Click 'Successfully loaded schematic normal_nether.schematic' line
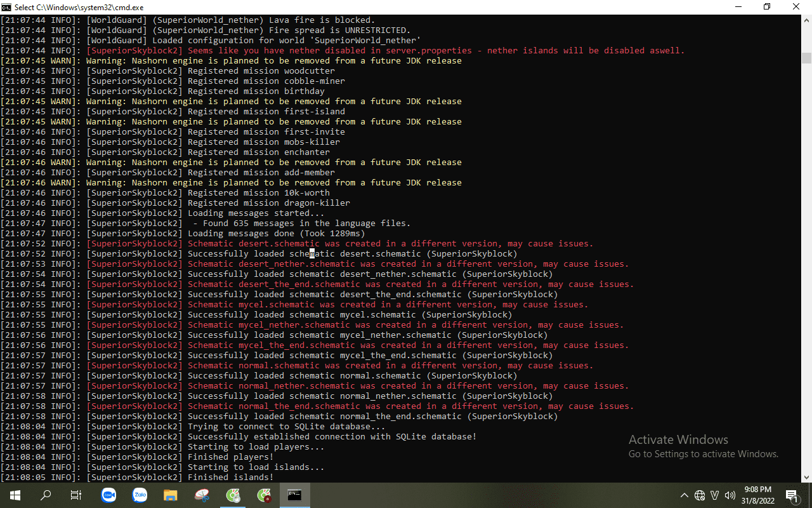This screenshot has height=508, width=812. (x=277, y=396)
